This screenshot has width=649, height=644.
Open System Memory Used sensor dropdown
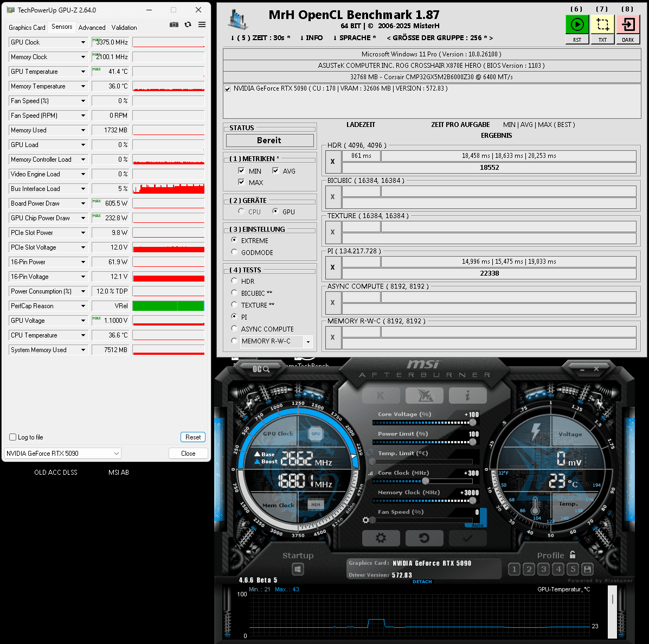click(x=83, y=350)
